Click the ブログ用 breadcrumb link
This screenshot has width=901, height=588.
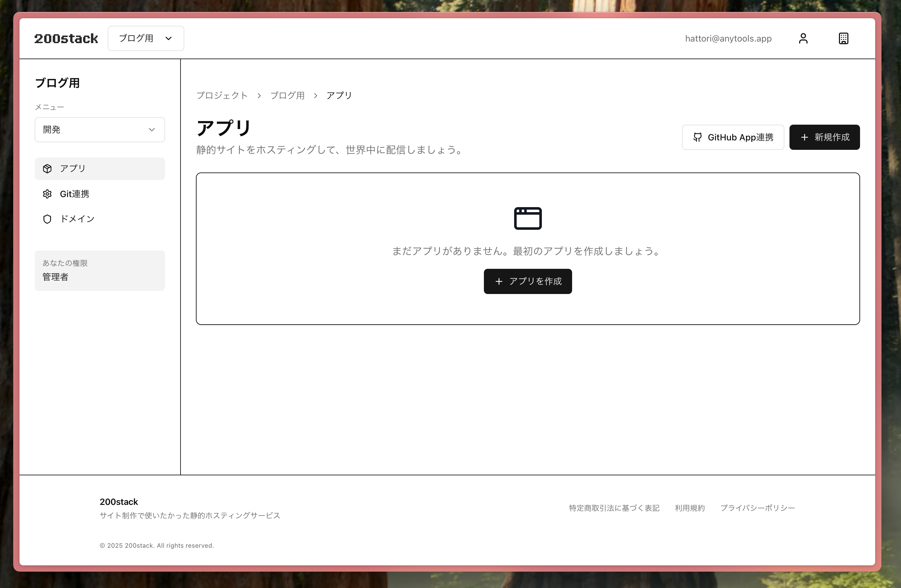point(287,95)
